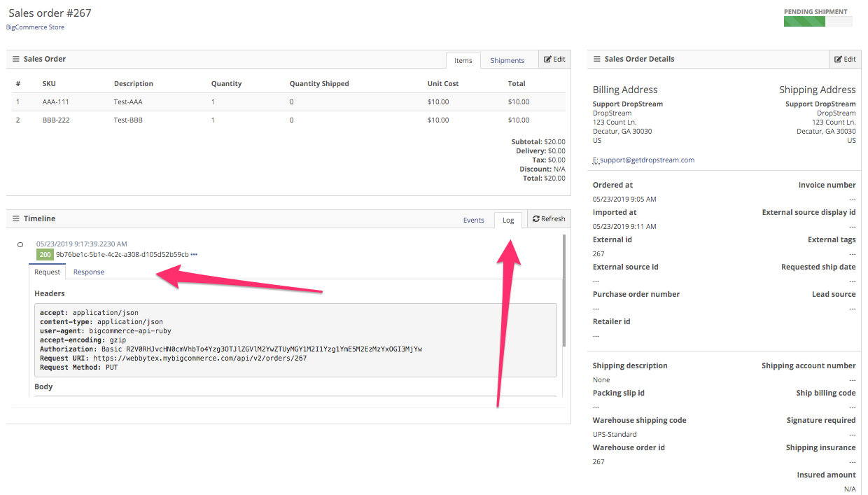Edit the Sales Order Details panel
Screen dimensions: 868x495
[x=845, y=60]
